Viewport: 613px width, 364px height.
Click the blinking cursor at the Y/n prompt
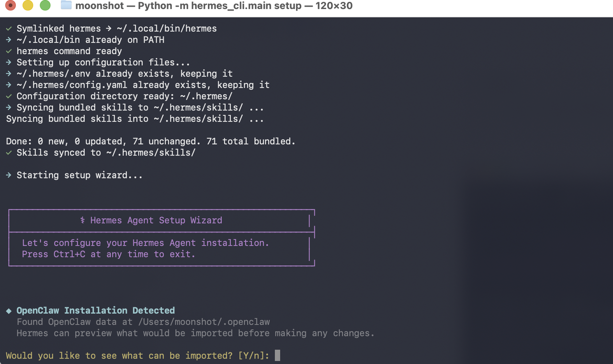pos(278,355)
